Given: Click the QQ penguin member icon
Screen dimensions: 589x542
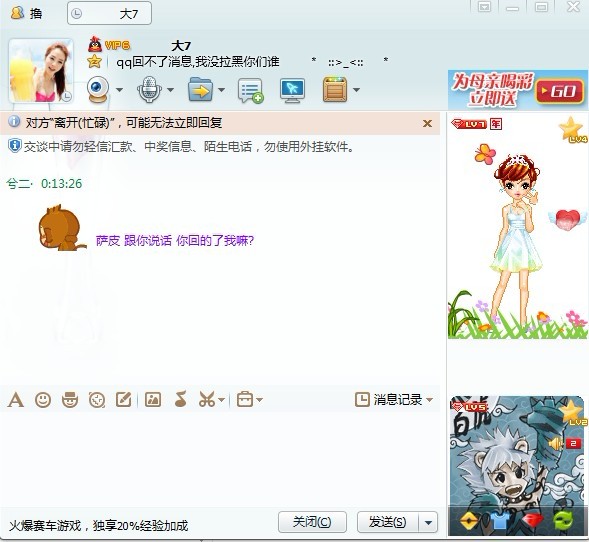Looking at the screenshot, I should [x=95, y=44].
